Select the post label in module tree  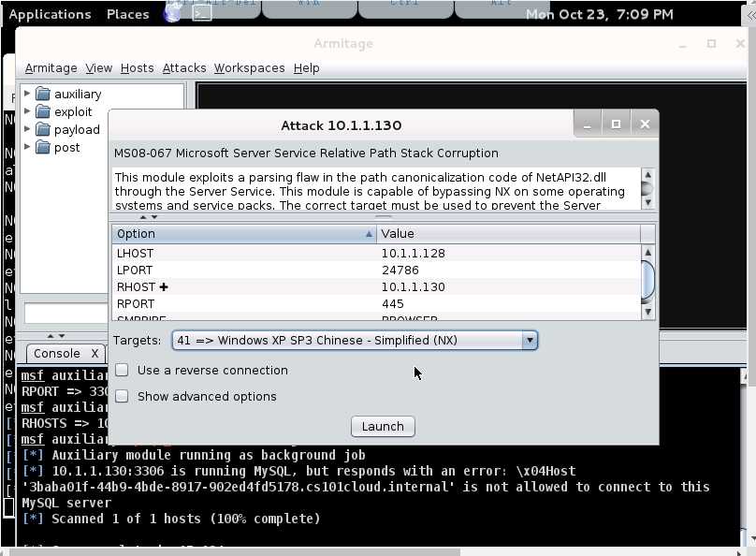coord(67,148)
